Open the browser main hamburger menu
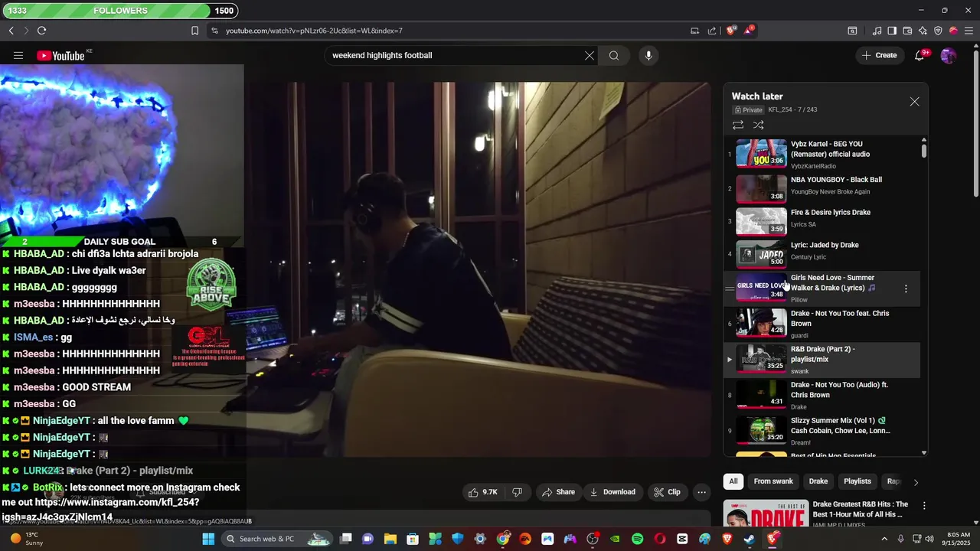The width and height of the screenshot is (980, 551). (969, 31)
